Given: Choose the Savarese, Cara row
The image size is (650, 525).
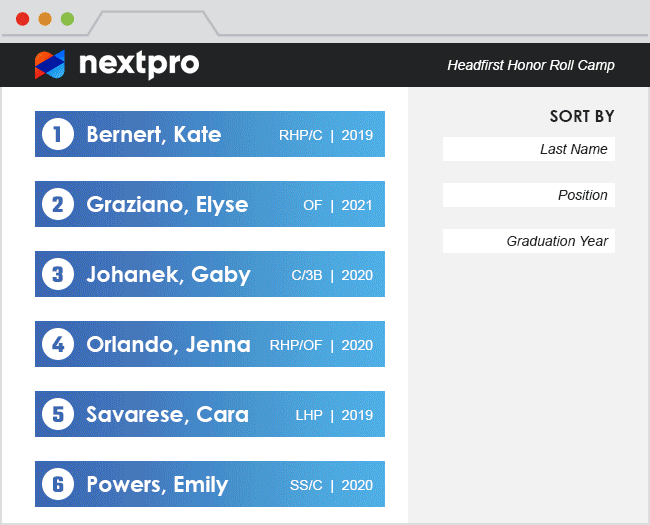Looking at the screenshot, I should [210, 414].
